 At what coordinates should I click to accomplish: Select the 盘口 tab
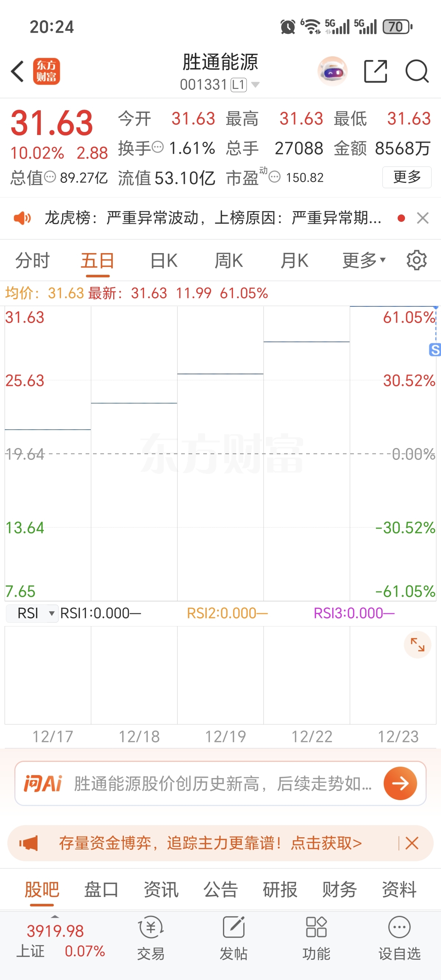point(101,890)
